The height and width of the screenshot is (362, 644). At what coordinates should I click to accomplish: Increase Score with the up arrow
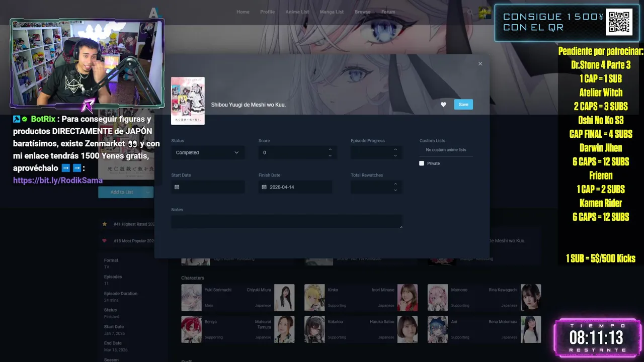(x=330, y=149)
